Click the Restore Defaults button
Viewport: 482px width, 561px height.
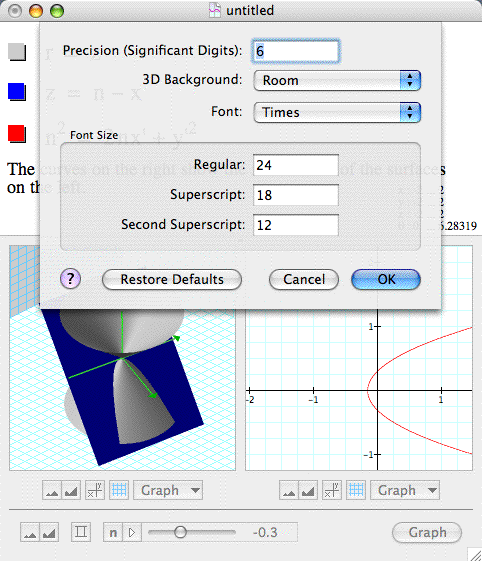[172, 279]
